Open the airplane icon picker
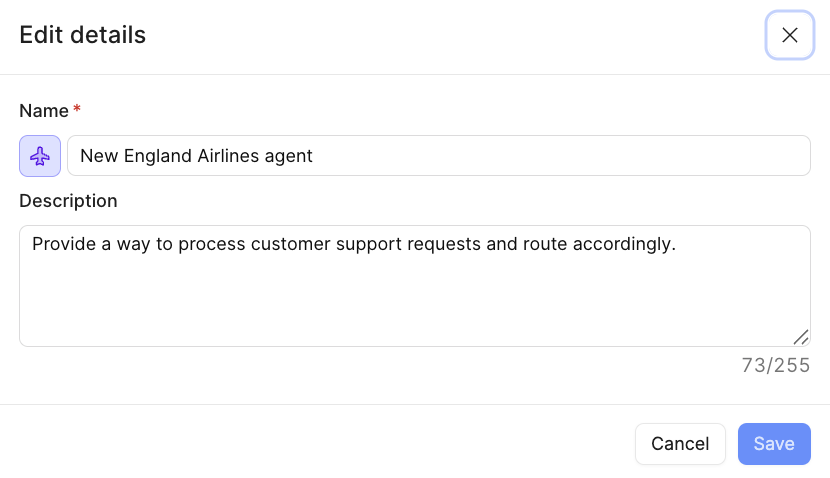The width and height of the screenshot is (830, 478). pos(40,156)
